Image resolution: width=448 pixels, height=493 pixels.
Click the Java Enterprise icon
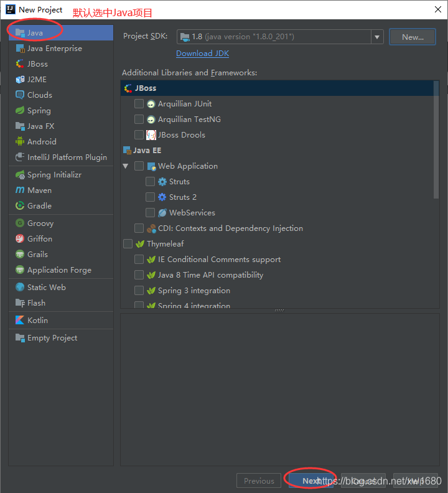pyautogui.click(x=20, y=49)
